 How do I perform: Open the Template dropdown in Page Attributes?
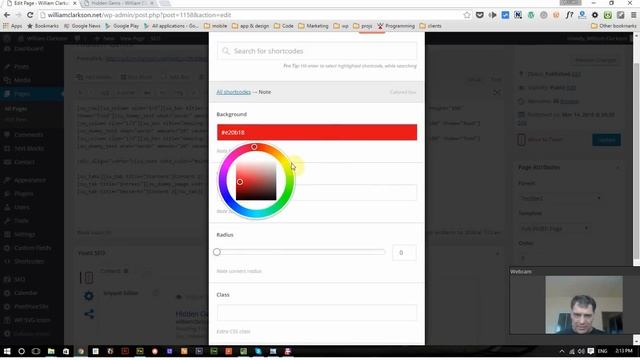coord(554,228)
